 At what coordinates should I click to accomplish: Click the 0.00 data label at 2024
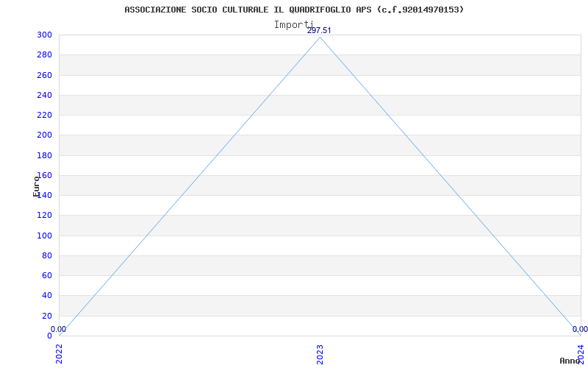point(580,329)
